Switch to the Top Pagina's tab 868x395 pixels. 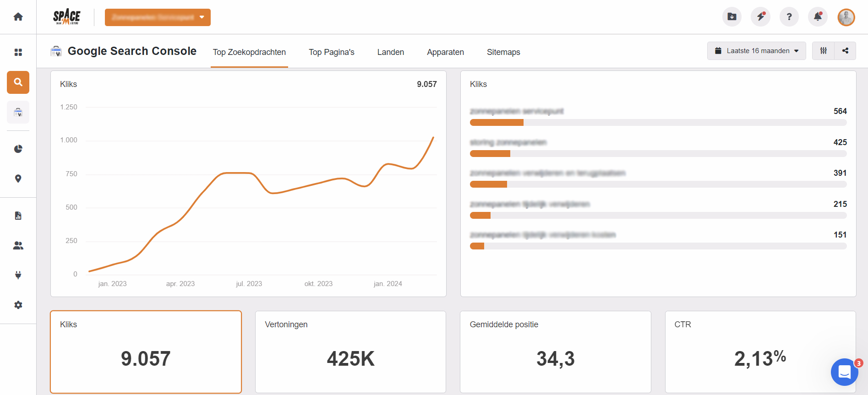point(332,52)
